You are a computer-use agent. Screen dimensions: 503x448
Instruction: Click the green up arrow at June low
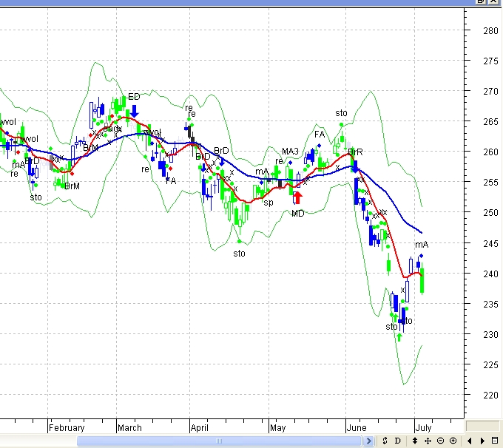pyautogui.click(x=399, y=336)
